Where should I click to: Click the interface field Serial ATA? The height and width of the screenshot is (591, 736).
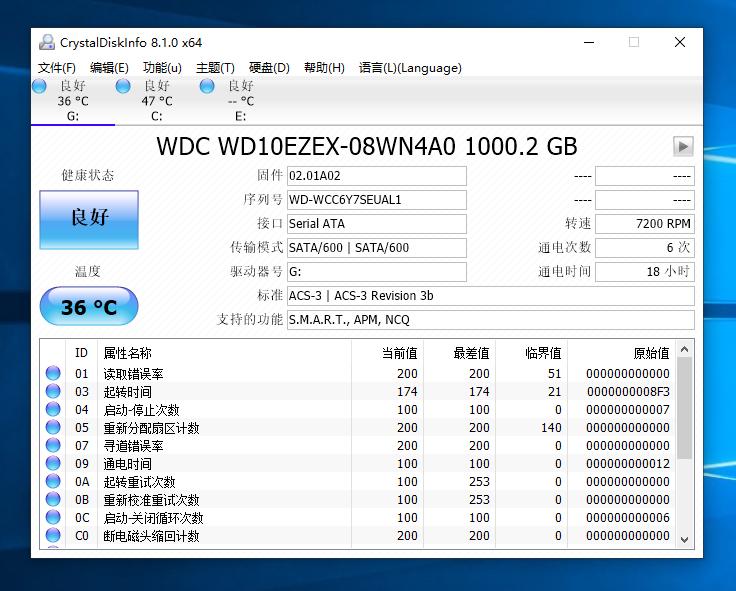(x=376, y=224)
